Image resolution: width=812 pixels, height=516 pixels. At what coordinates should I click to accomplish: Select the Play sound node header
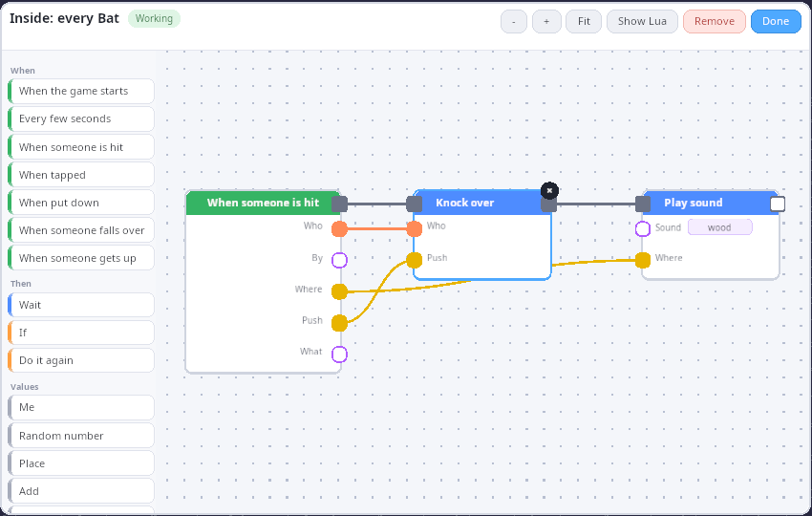pyautogui.click(x=711, y=203)
